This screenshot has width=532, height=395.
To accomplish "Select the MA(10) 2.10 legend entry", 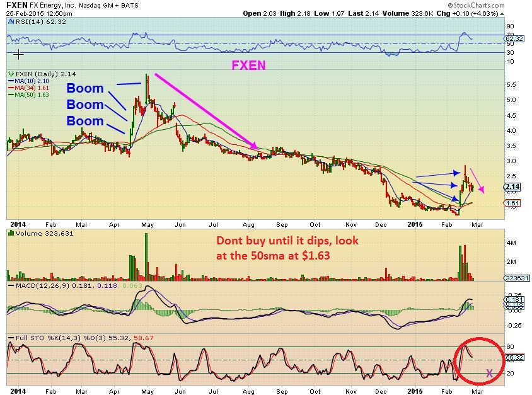I will (x=28, y=81).
